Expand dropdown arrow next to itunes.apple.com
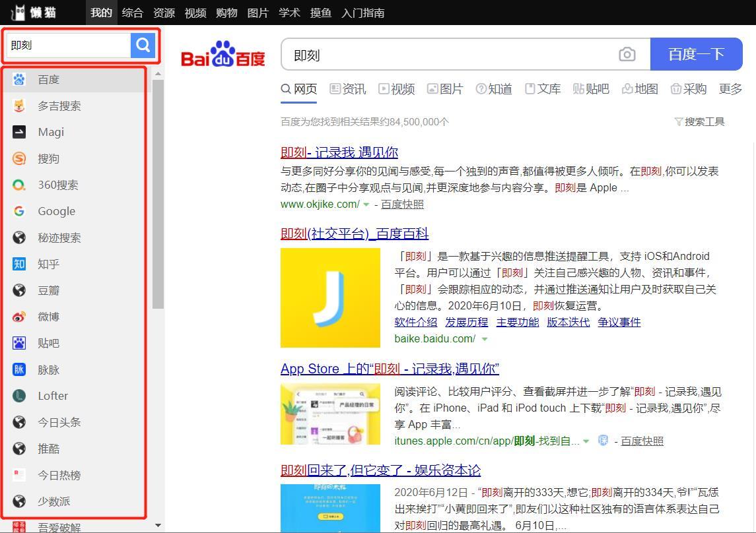The height and width of the screenshot is (533, 756). [x=586, y=441]
